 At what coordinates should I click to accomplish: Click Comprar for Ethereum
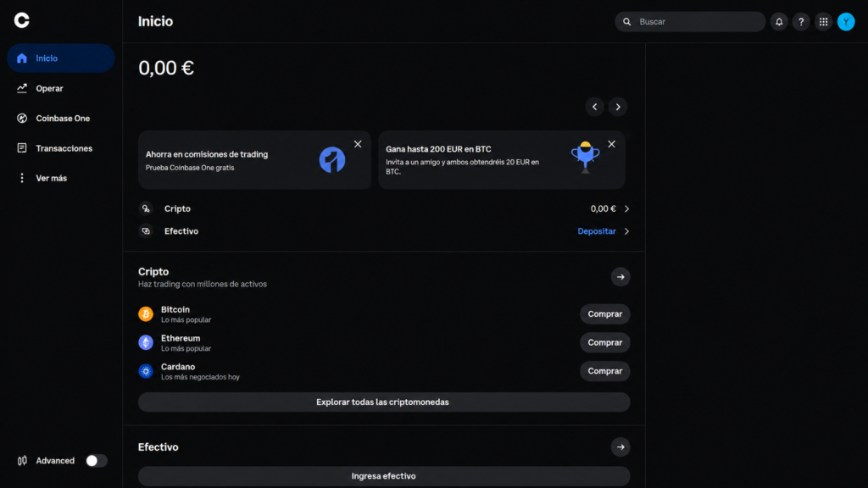604,342
